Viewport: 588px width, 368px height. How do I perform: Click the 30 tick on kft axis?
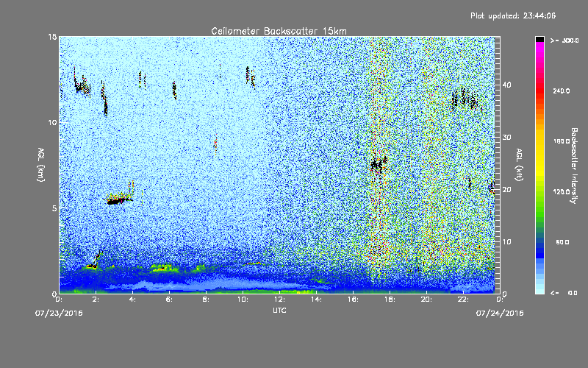tap(506, 137)
